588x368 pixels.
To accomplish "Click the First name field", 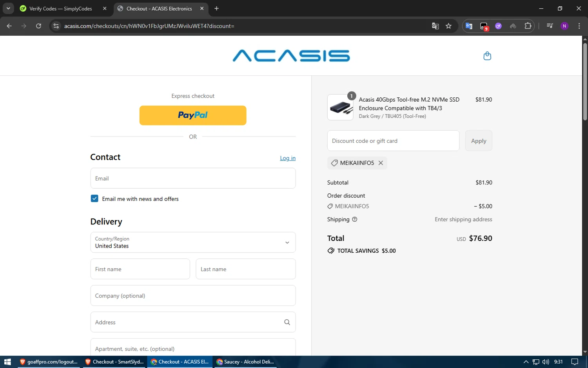I will (x=140, y=269).
